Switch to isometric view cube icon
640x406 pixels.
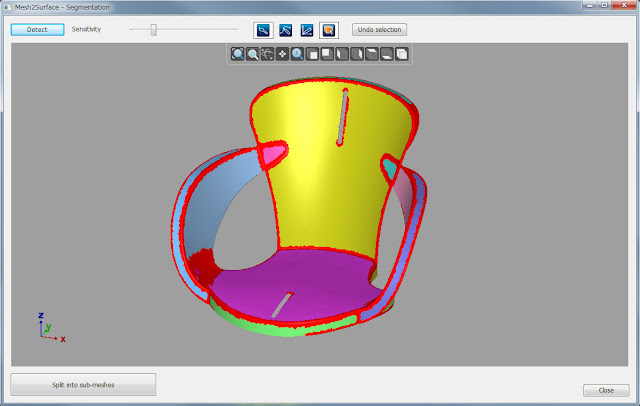(402, 54)
